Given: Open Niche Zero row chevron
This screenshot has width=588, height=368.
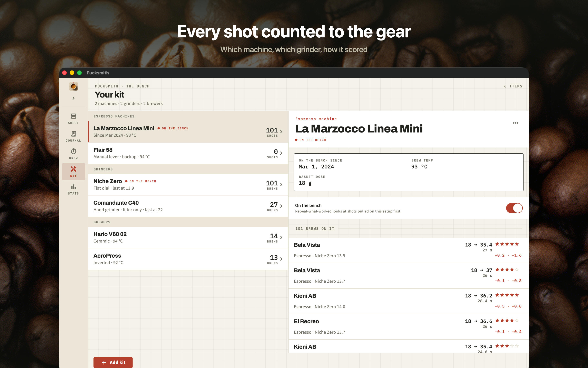Looking at the screenshot, I should 281,184.
